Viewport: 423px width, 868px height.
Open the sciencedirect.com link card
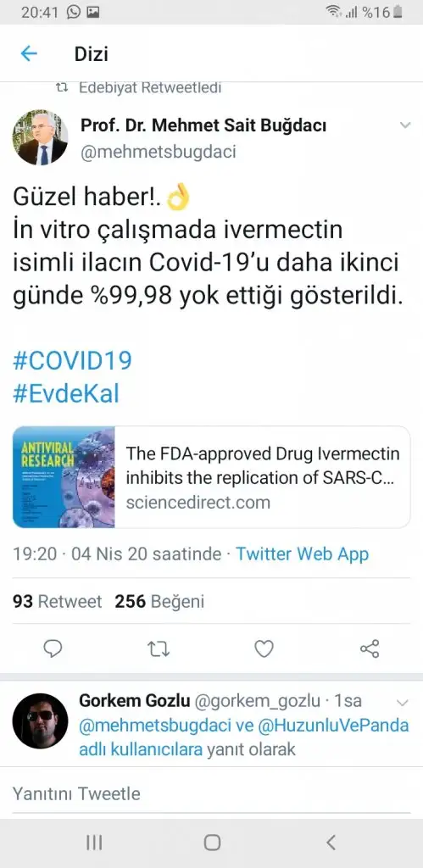(x=212, y=477)
